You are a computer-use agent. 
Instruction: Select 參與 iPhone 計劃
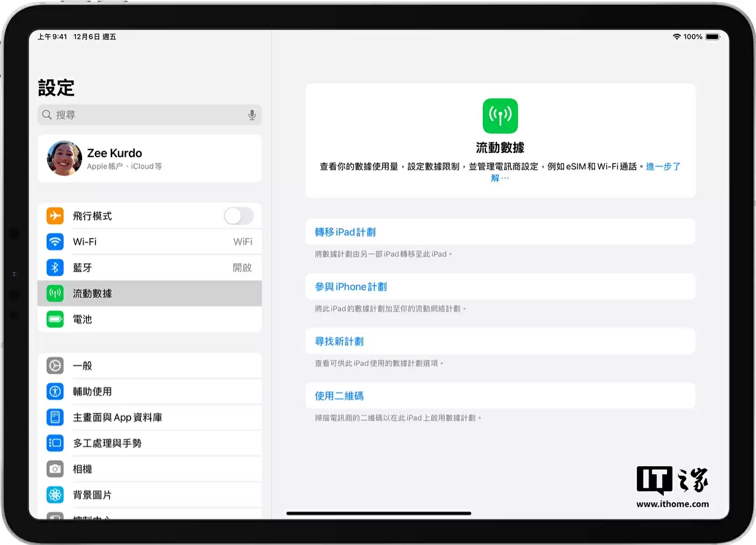[x=350, y=287]
